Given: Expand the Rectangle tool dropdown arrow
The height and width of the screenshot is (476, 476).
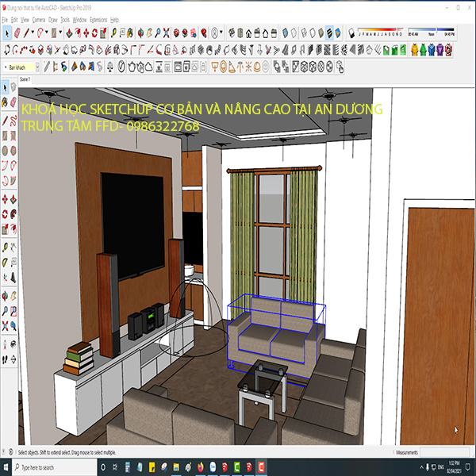Looking at the screenshot, I should (60, 33).
